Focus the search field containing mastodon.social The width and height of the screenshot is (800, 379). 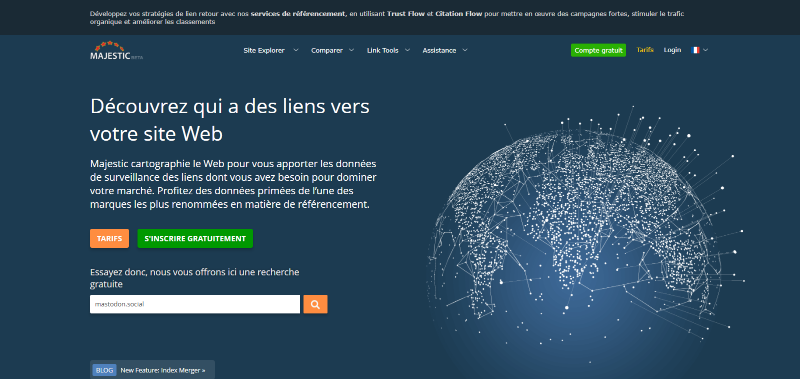(195, 304)
